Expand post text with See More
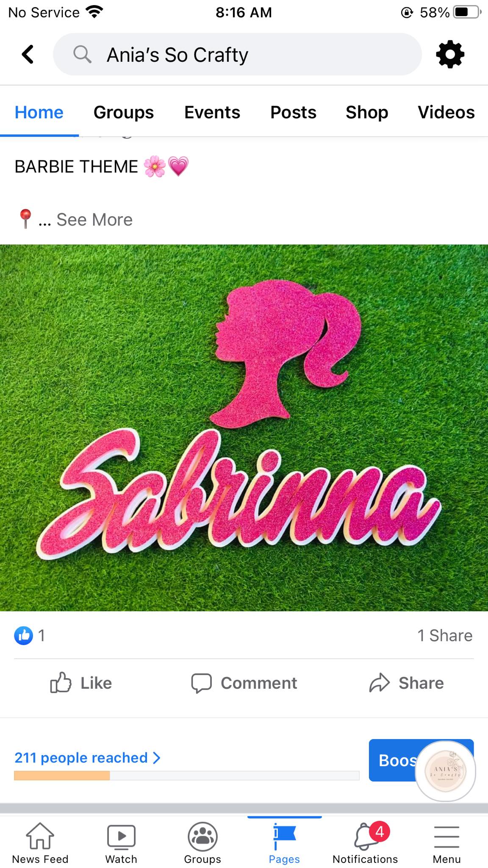 [x=94, y=220]
